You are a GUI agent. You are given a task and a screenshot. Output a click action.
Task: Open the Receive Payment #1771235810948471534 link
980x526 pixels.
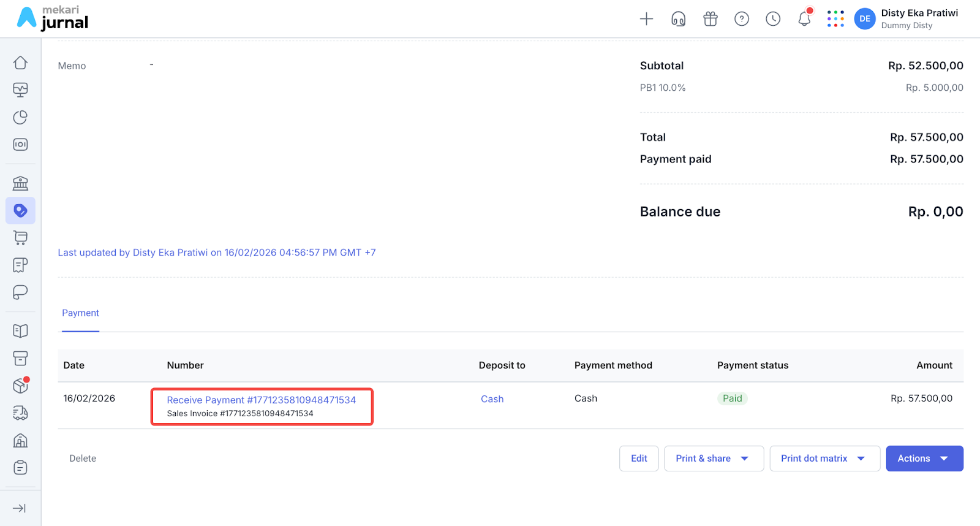pos(261,400)
